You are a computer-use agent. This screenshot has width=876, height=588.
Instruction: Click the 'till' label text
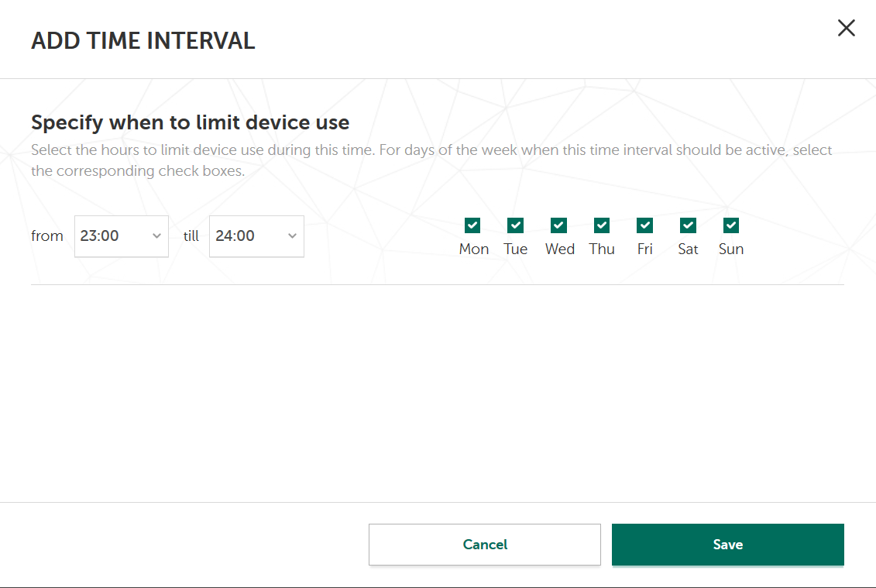[x=191, y=236]
